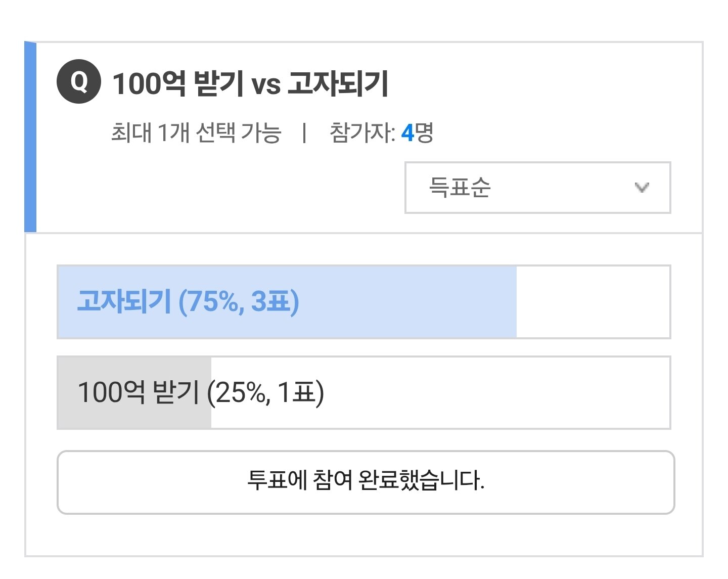Click empty white area of 100억 받기 bar
Screen dimensions: 728x579
coord(495,393)
